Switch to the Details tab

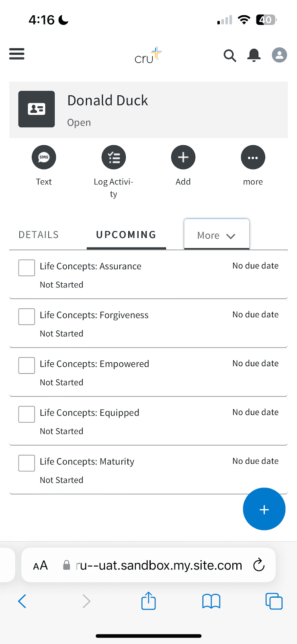(39, 235)
